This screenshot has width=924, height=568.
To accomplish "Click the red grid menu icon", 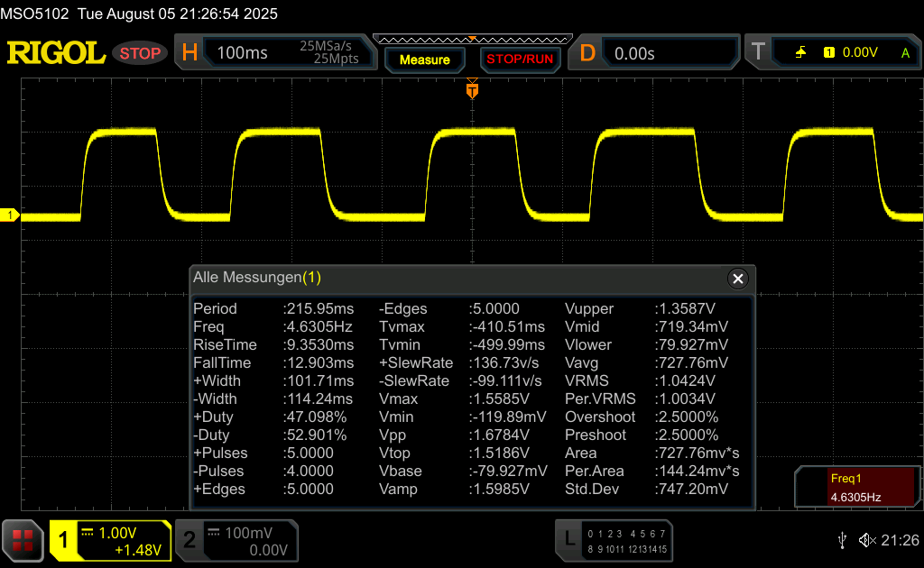I will 23,540.
